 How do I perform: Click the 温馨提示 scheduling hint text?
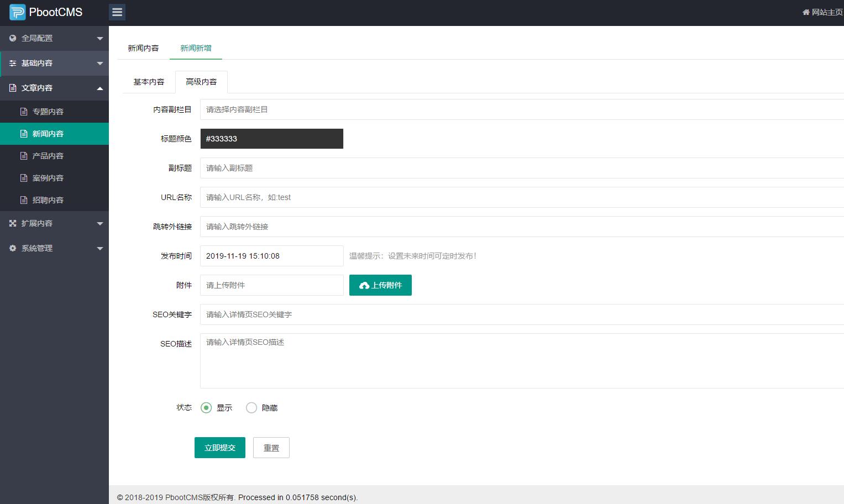[x=413, y=256]
